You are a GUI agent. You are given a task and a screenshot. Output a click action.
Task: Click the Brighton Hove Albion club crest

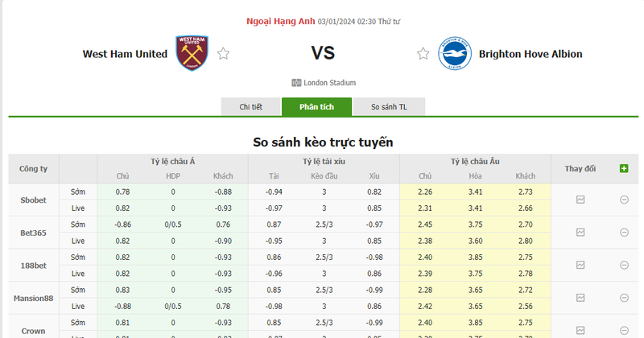[x=454, y=53]
